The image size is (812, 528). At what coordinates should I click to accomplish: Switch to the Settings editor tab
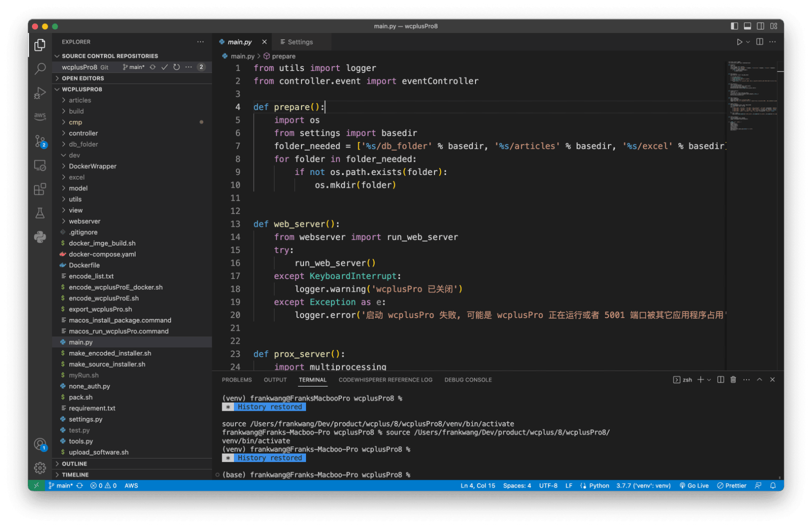pos(300,42)
